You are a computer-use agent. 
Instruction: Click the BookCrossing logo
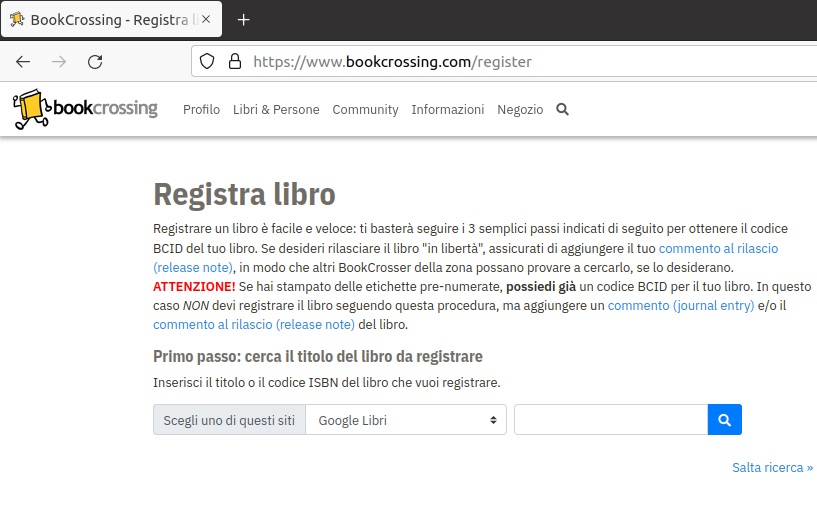click(x=85, y=109)
